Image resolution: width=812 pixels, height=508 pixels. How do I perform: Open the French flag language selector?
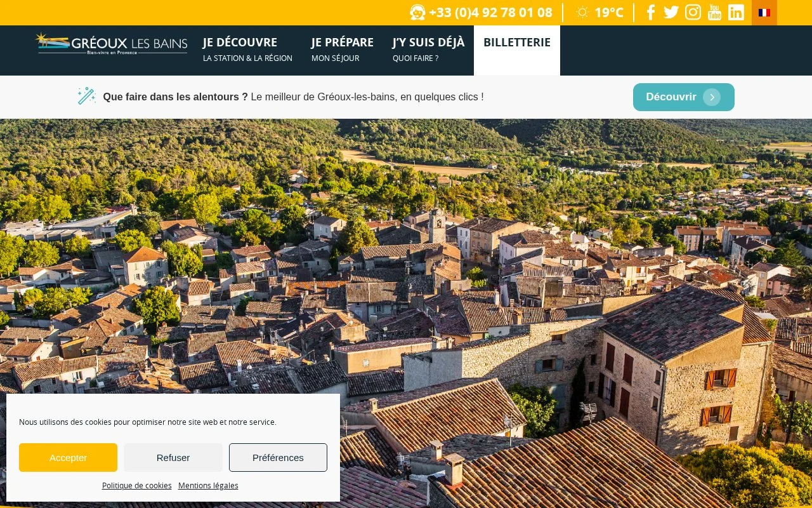click(764, 13)
